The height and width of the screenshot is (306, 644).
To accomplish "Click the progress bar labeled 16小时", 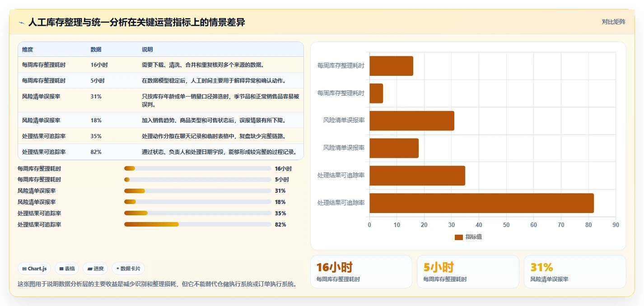I will point(198,168).
